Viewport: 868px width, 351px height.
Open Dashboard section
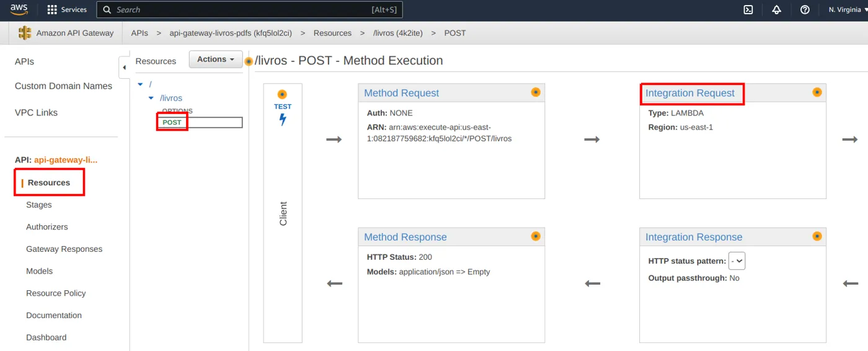[46, 338]
